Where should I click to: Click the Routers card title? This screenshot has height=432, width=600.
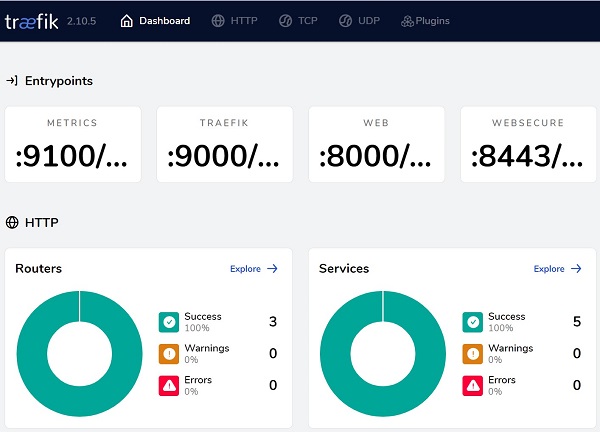click(39, 268)
